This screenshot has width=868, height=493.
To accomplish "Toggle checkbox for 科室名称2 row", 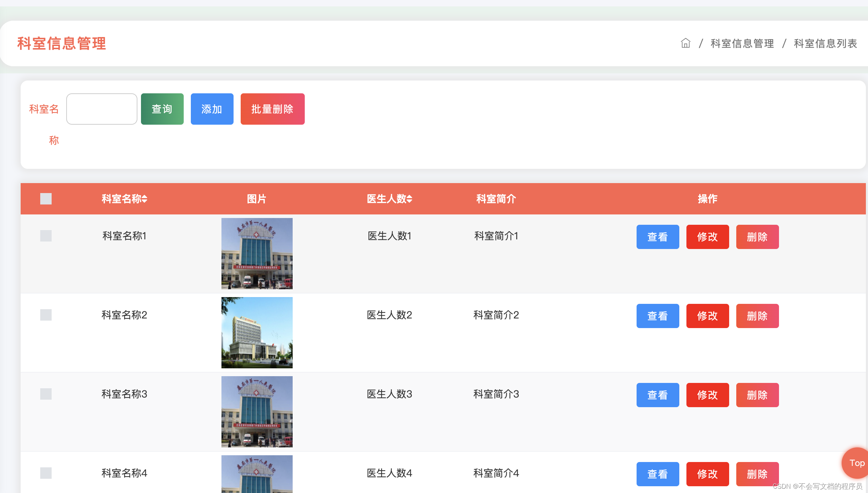I will (46, 314).
